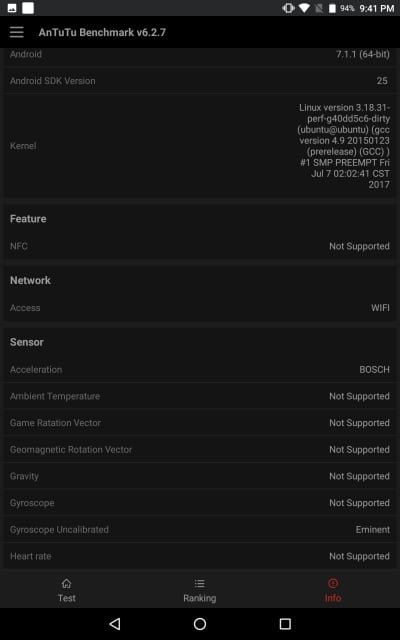This screenshot has height=640, width=400.
Task: Tap the vibrate mode status icon
Action: pyautogui.click(x=288, y=8)
